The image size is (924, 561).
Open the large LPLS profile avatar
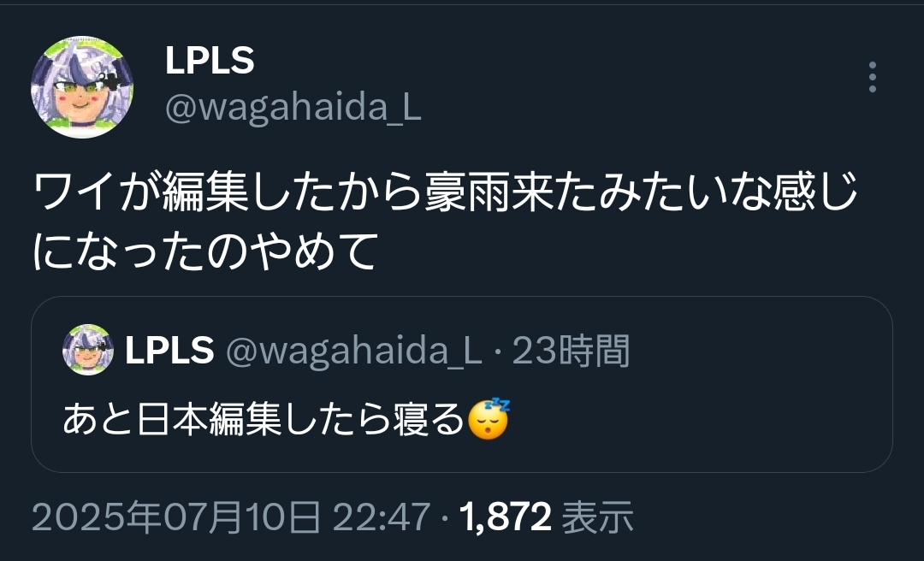pos(82,87)
